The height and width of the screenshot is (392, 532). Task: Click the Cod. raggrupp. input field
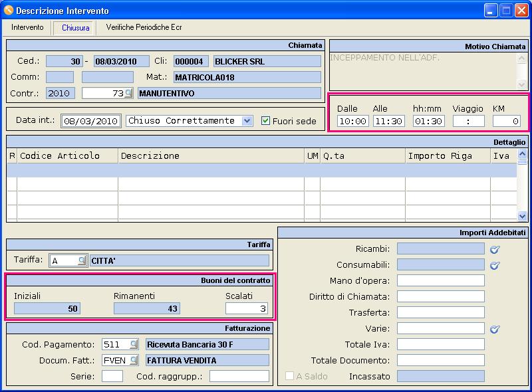239,376
